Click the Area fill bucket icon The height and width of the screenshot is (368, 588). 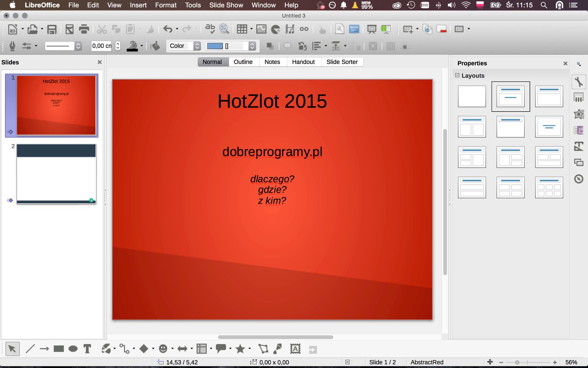pyautogui.click(x=155, y=46)
